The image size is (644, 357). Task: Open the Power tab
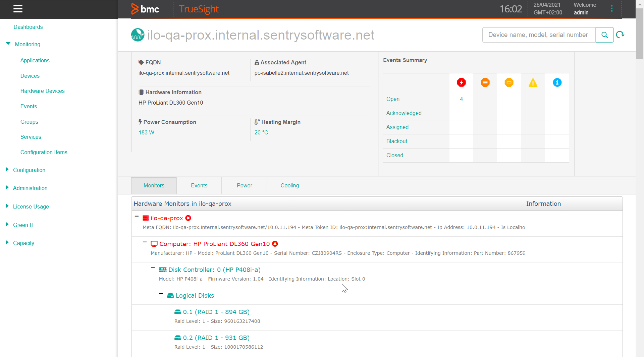[x=244, y=185]
